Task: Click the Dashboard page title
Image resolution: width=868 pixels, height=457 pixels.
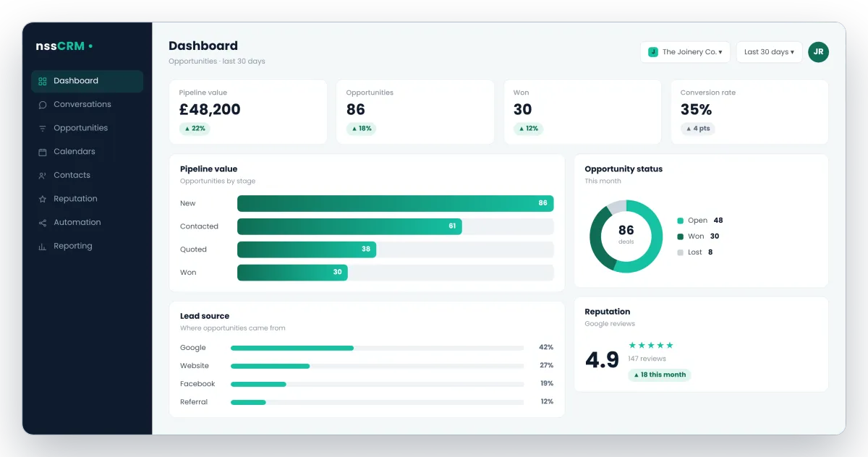Action: pos(203,46)
